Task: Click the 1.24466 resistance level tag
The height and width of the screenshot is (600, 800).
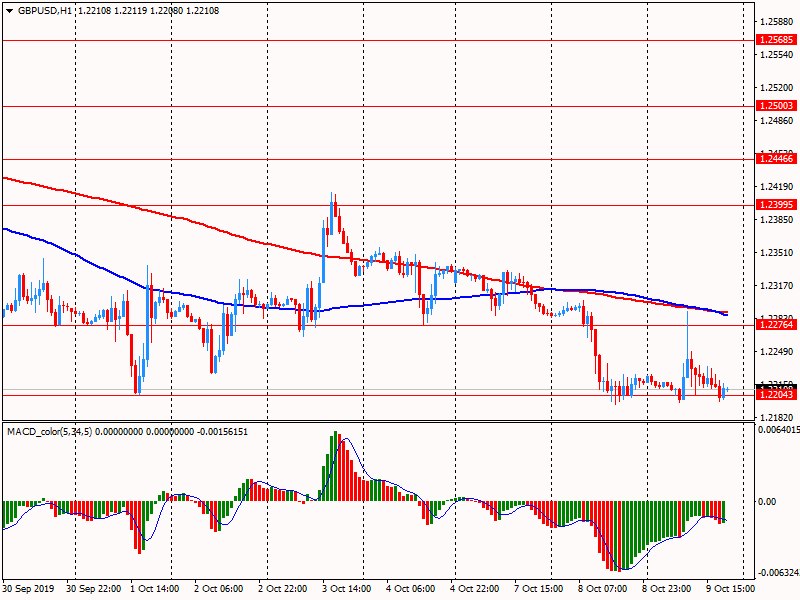Action: coord(777,159)
